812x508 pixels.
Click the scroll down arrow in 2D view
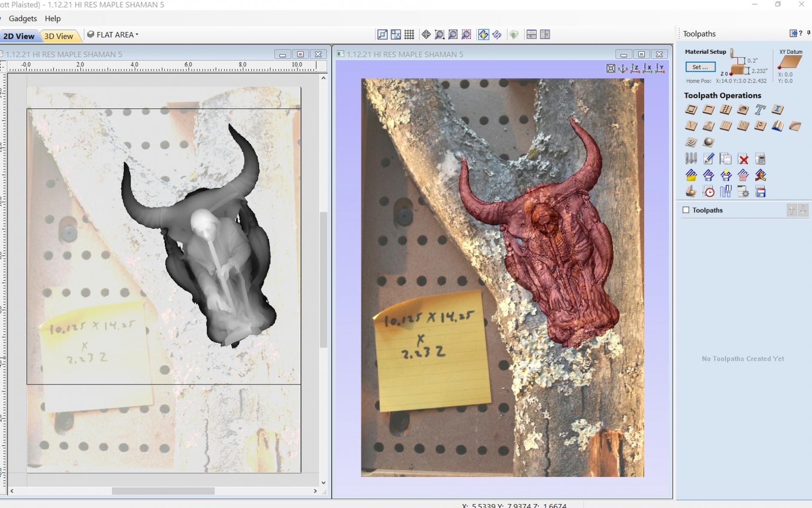pos(323,483)
